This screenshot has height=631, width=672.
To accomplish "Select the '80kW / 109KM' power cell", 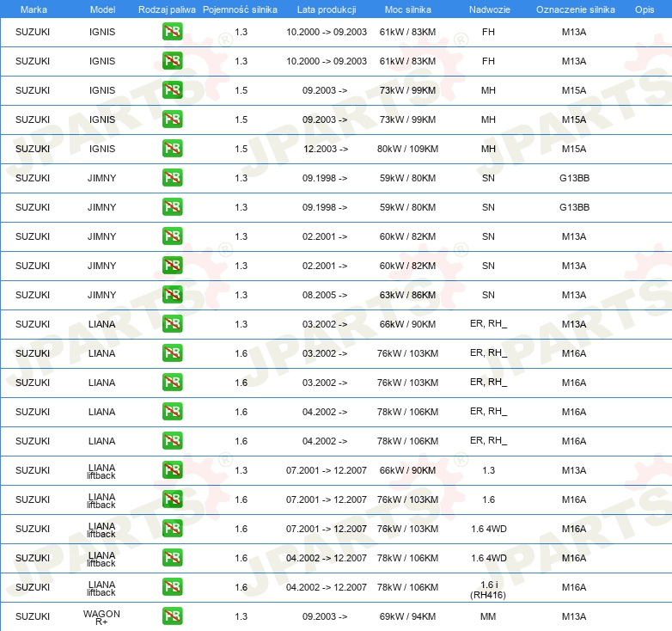I will pos(407,149).
